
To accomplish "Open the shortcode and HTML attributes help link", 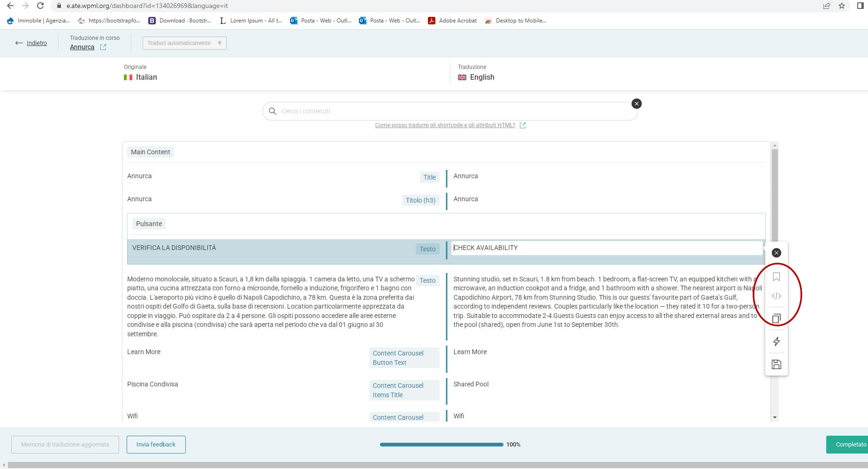I will (445, 125).
